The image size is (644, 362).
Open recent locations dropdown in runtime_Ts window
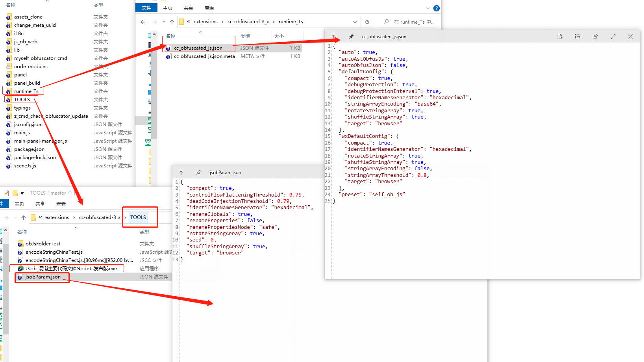(x=164, y=22)
